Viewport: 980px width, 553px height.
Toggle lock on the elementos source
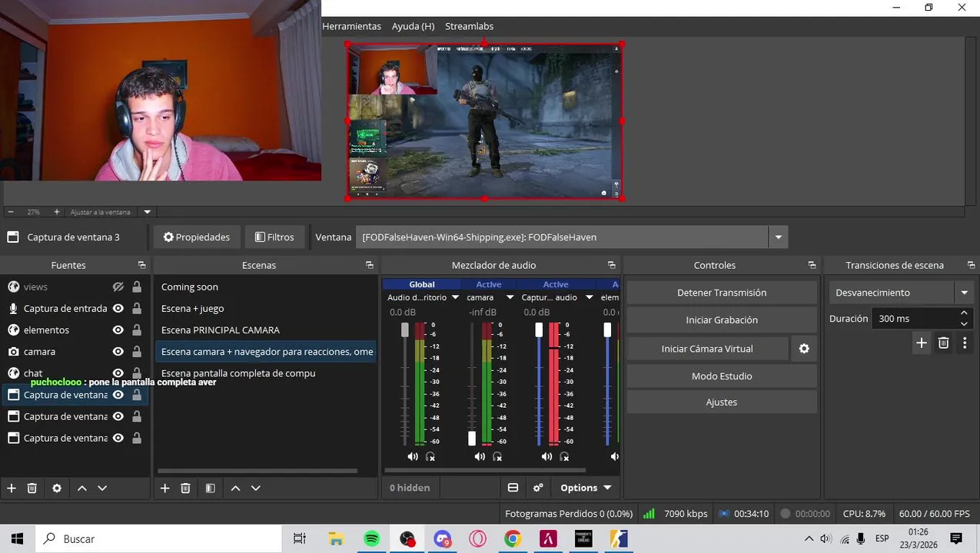pyautogui.click(x=137, y=329)
